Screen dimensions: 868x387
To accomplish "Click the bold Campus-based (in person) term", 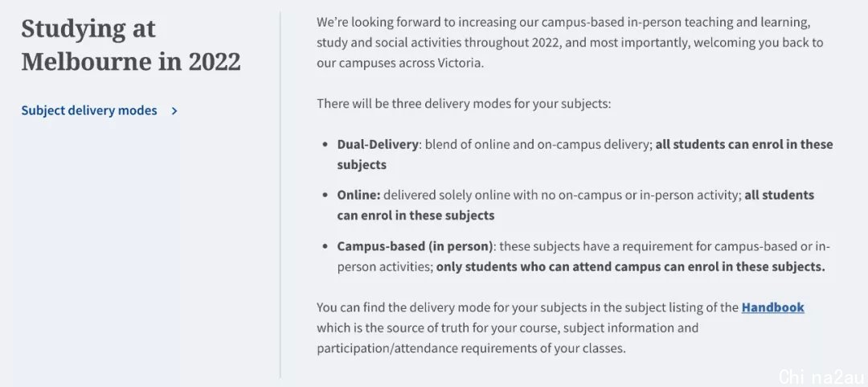I will [x=415, y=246].
